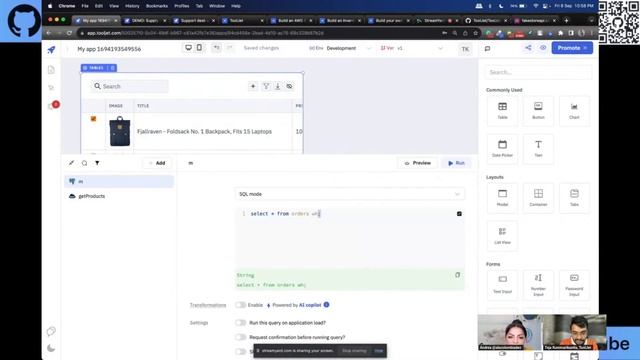
Task: Select the Date Picker component
Action: (502, 149)
